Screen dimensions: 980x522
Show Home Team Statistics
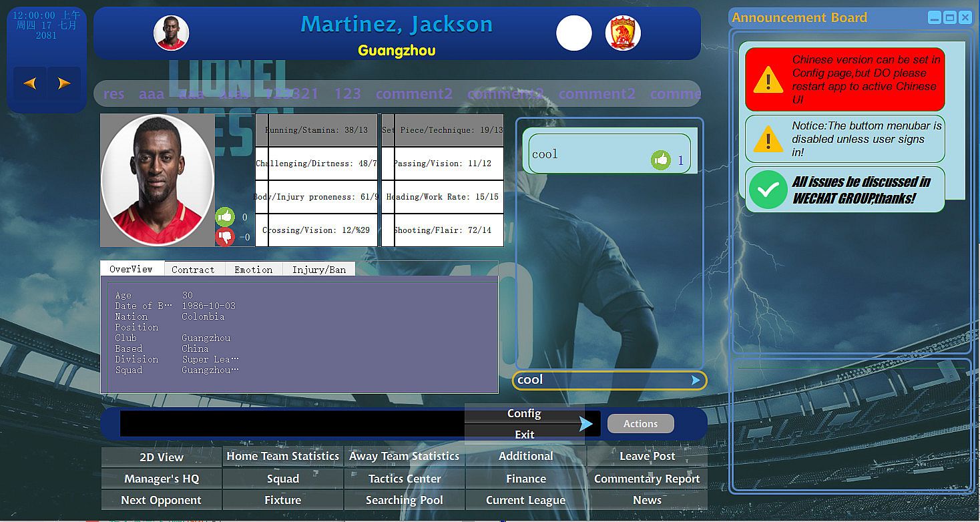(283, 457)
